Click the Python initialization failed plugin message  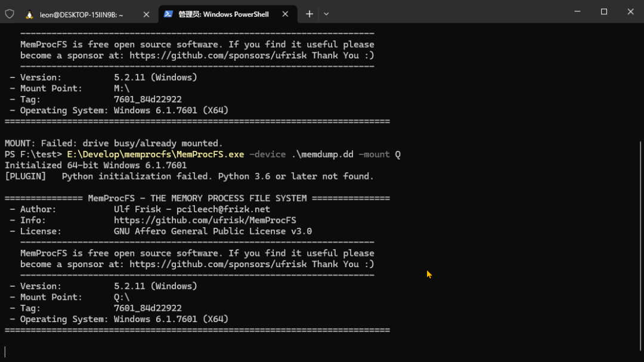190,177
